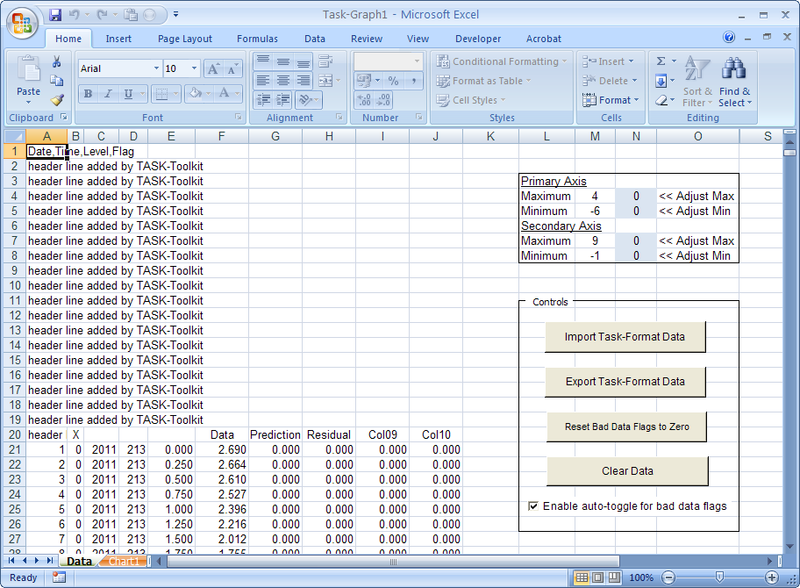The image size is (800, 588).
Task: Save the workbook from Quick Access Toolbar
Action: (55, 15)
